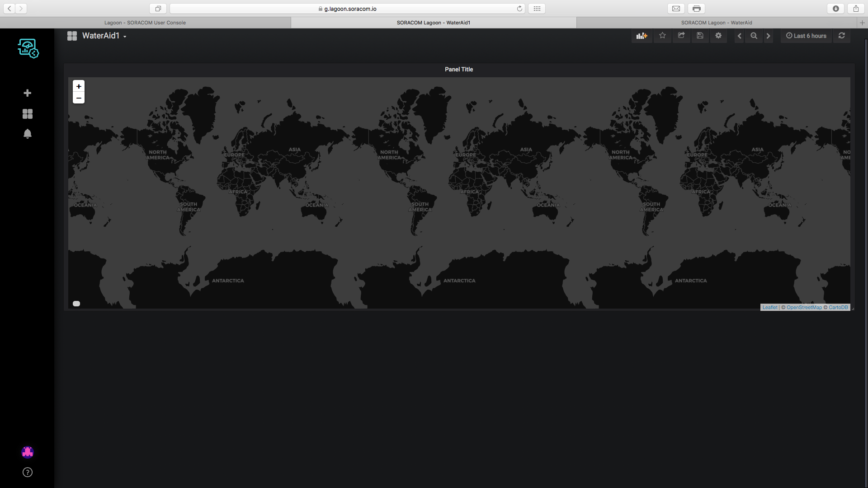Open dashboard settings gear icon
The image size is (868, 488).
(718, 36)
